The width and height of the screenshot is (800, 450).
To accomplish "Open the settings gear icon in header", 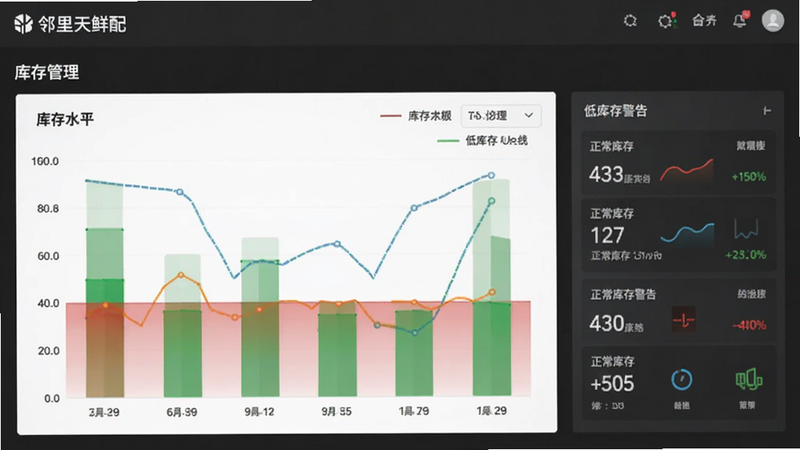I will 630,21.
